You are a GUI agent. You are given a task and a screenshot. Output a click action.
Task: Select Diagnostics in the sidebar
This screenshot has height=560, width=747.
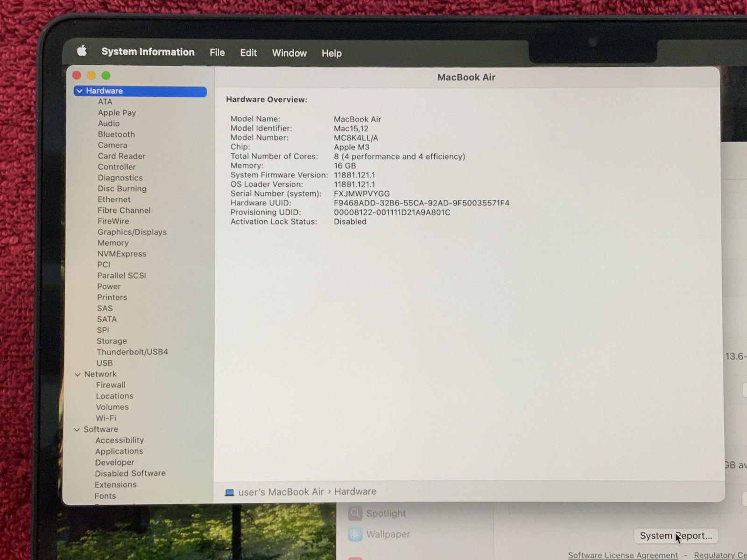(120, 178)
